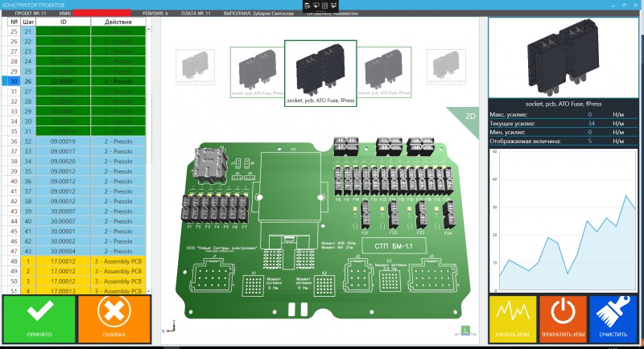
Task: Click the green L view icon below board
Action: [465, 331]
